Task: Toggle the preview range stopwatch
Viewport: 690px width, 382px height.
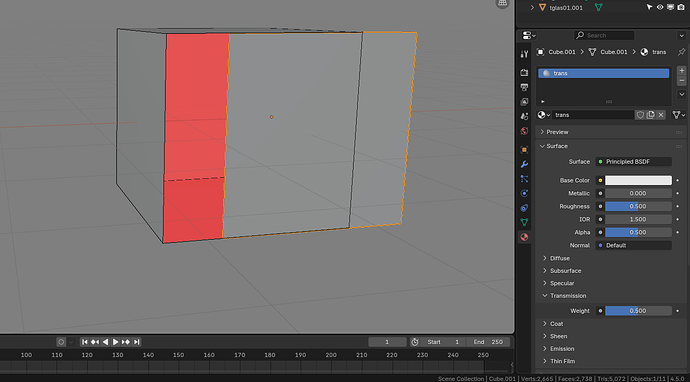Action: [x=415, y=342]
